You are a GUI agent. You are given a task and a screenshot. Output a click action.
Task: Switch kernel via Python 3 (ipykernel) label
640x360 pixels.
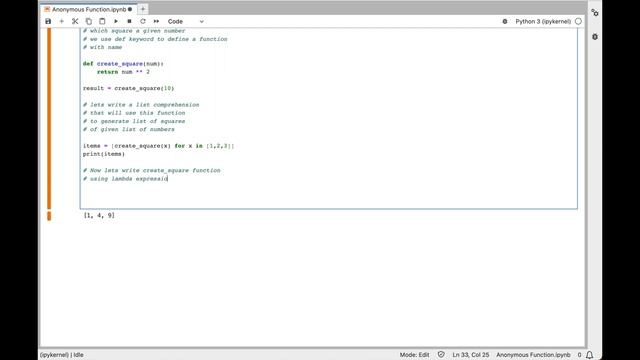click(x=543, y=21)
